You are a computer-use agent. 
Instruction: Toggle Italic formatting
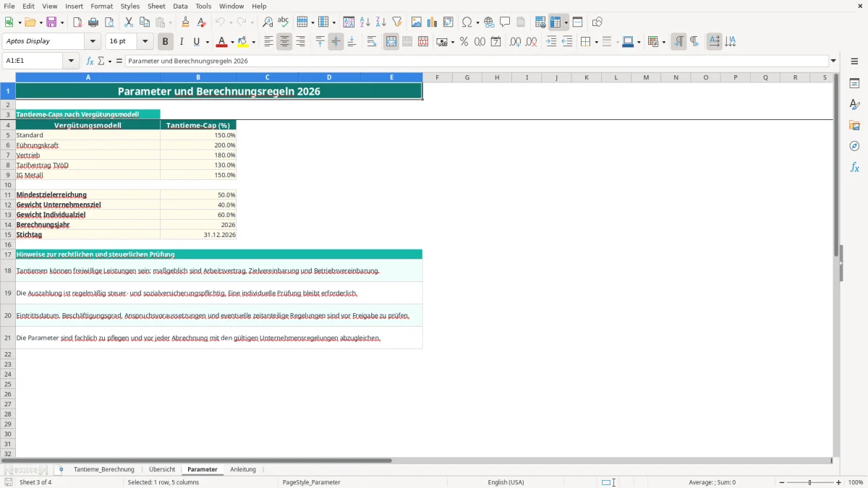182,42
